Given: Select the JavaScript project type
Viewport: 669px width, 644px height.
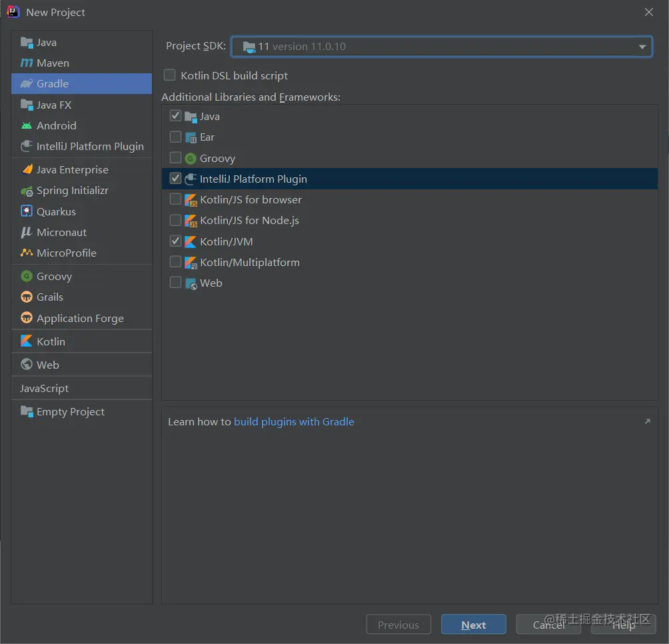Looking at the screenshot, I should tap(81, 389).
